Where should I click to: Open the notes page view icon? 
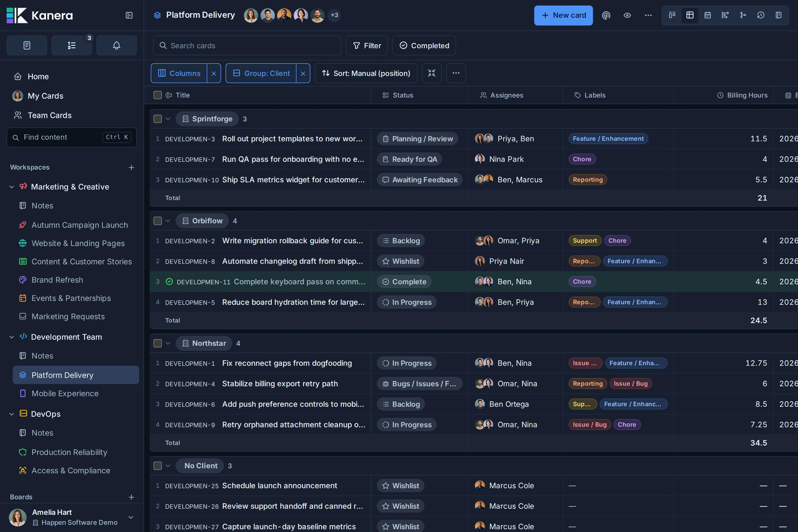pos(779,15)
